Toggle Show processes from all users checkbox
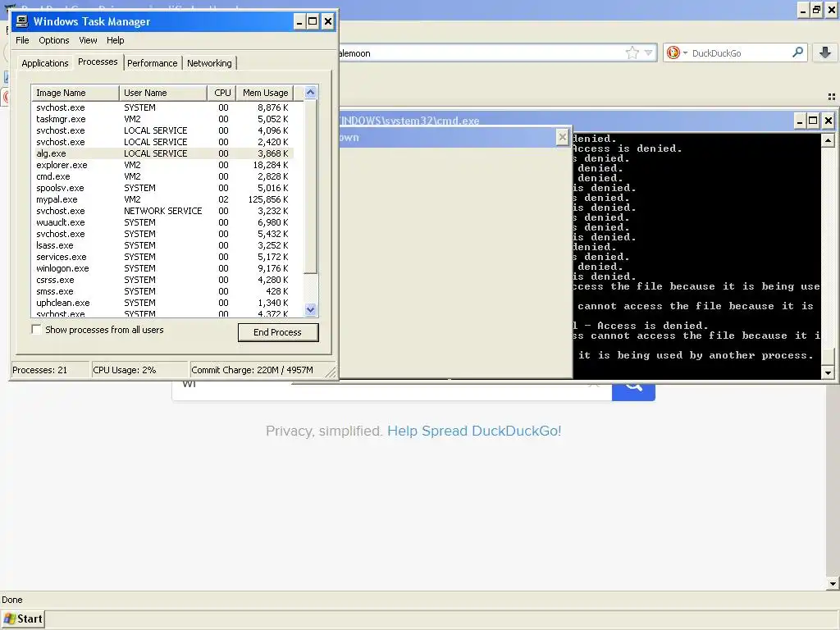Screen dimensions: 840x630 (36, 330)
